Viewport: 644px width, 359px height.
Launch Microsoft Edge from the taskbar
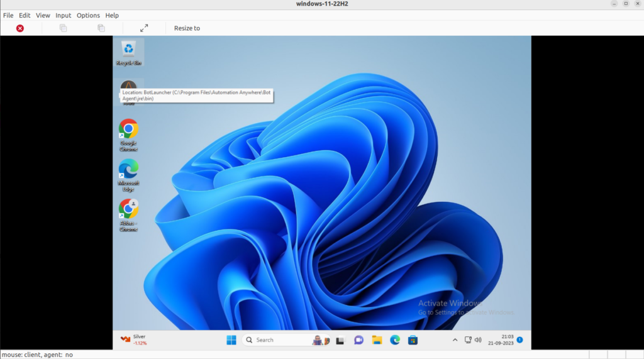click(x=395, y=340)
